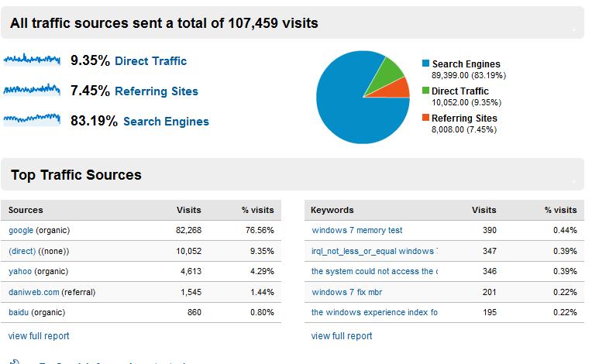592x364 pixels.
Task: Open the daniweb.com referral source
Action: click(x=33, y=292)
